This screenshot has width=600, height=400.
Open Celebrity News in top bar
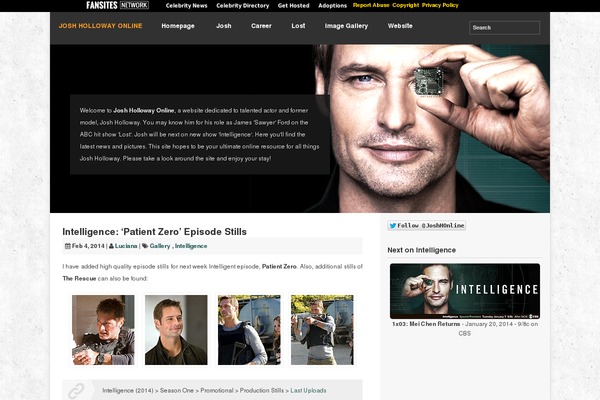click(186, 6)
